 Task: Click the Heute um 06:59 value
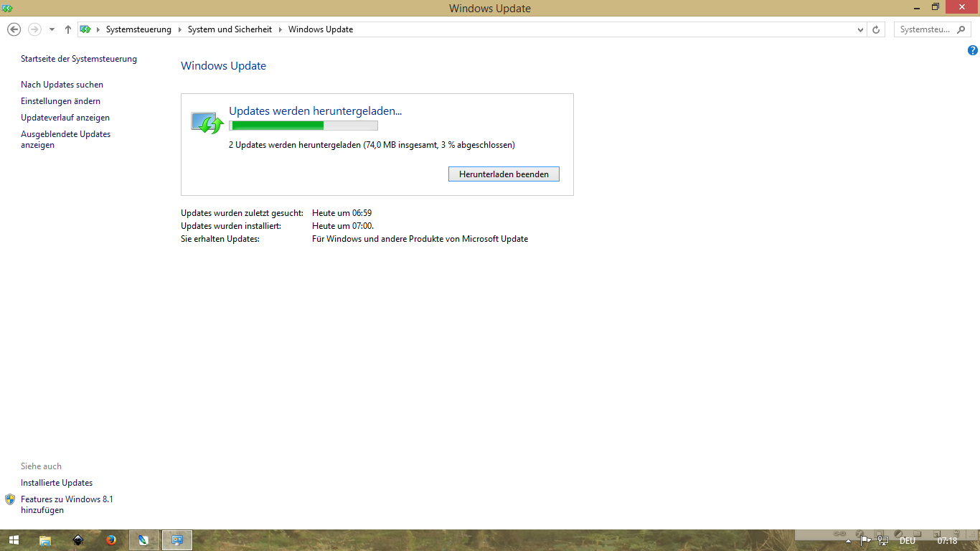341,213
